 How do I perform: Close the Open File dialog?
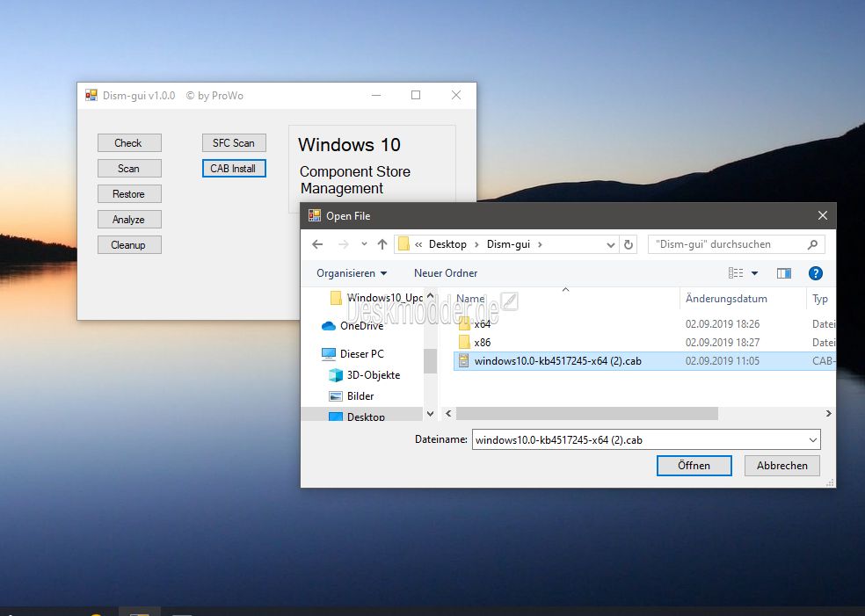tap(823, 215)
